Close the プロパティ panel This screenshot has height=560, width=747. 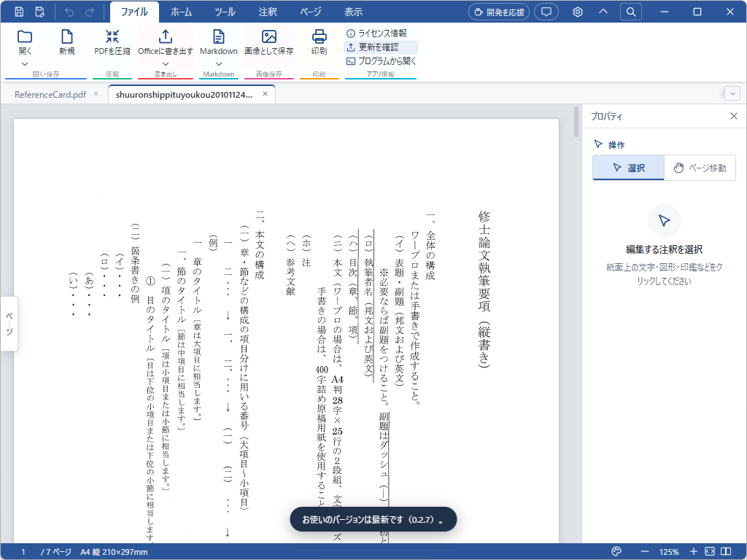(734, 116)
